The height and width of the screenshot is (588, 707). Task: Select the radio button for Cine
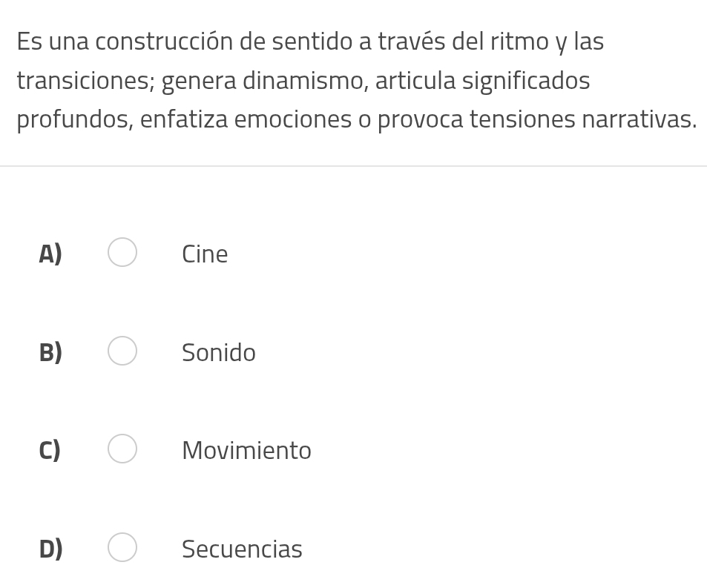click(x=122, y=252)
